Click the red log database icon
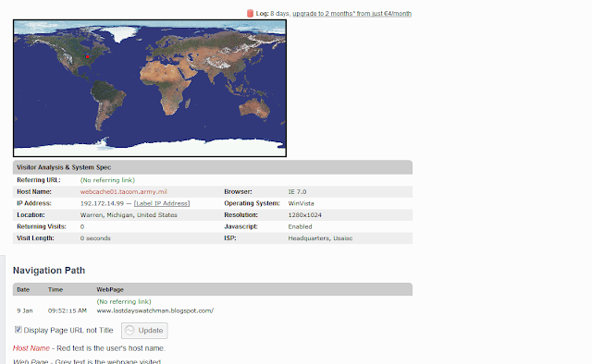This screenshot has height=364, width=592. click(x=250, y=14)
